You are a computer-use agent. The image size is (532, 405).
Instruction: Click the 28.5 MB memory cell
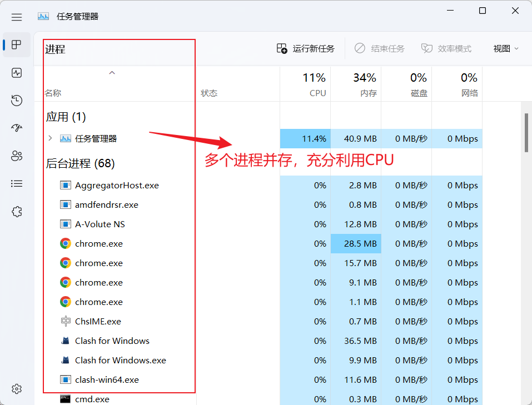coord(356,243)
